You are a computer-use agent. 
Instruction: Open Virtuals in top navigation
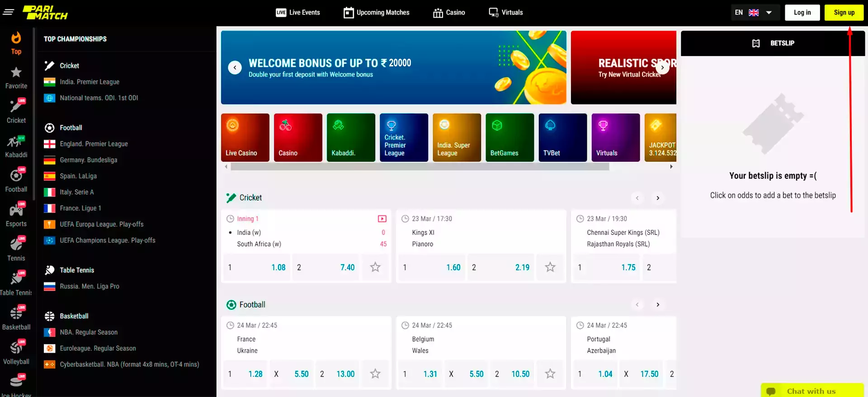(x=506, y=13)
